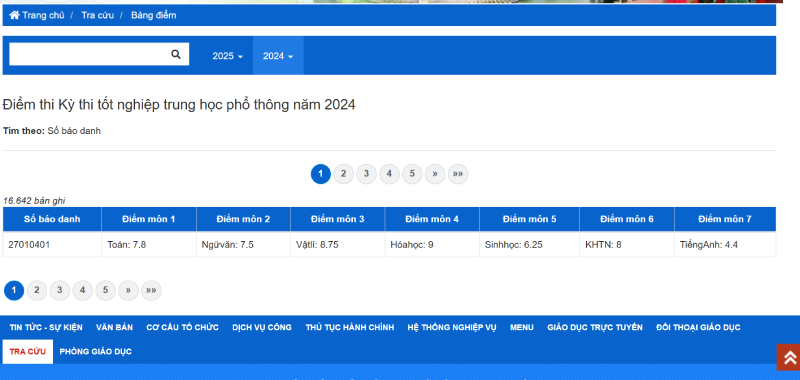The image size is (800, 380).
Task: Click next page arrow in bottom pagination
Action: [x=129, y=290]
